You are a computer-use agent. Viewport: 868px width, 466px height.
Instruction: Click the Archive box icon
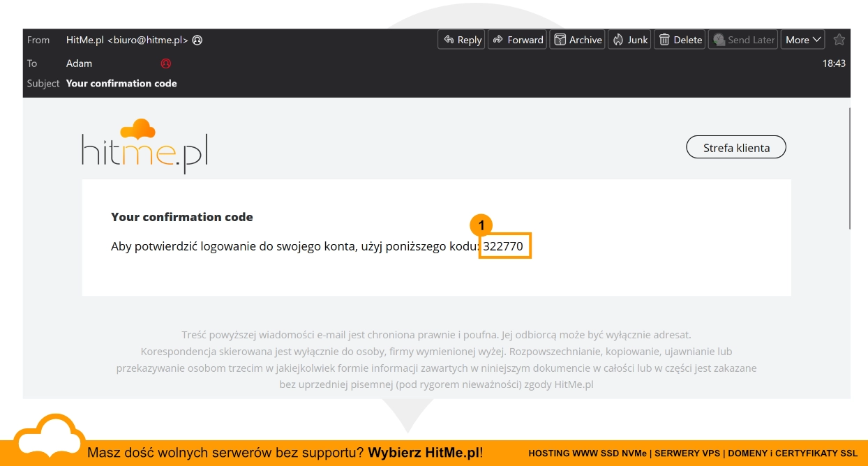[x=560, y=40]
